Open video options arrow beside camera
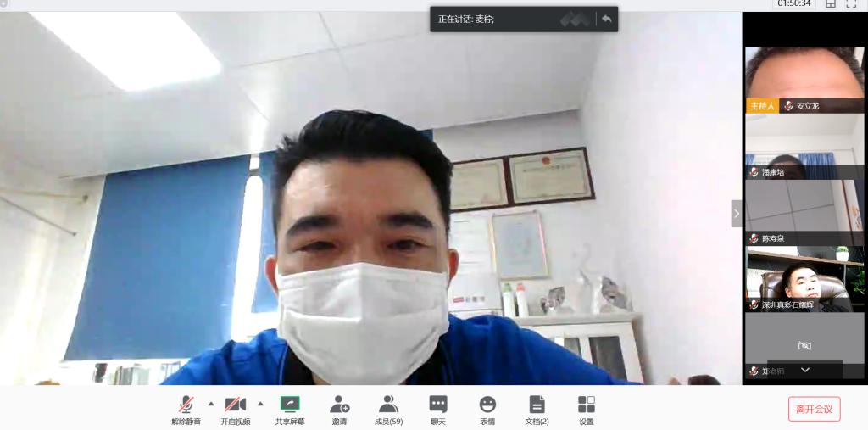The width and height of the screenshot is (868, 430). 260,404
